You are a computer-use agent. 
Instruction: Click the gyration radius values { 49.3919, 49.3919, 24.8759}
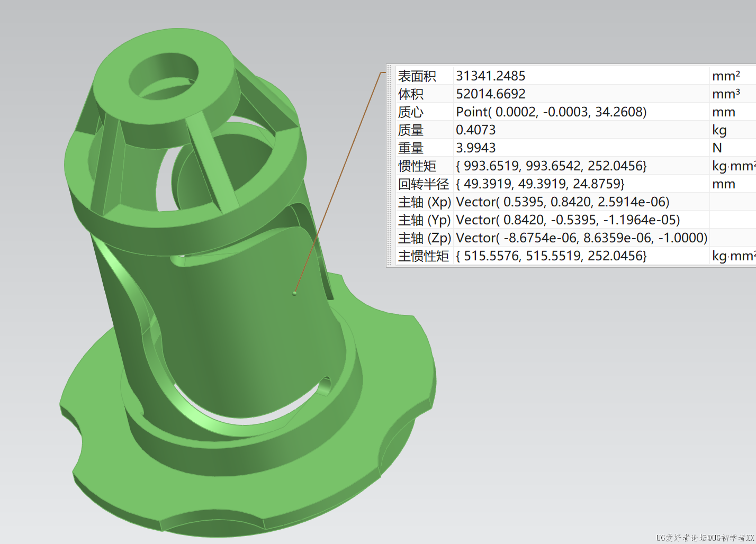pos(540,184)
